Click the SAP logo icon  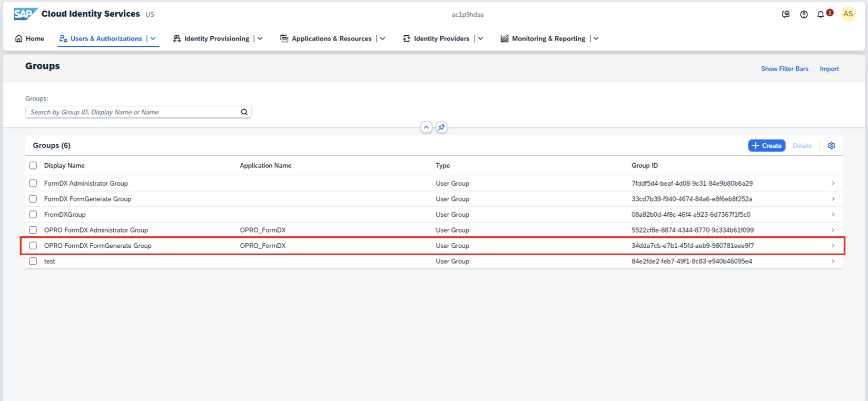[x=25, y=14]
